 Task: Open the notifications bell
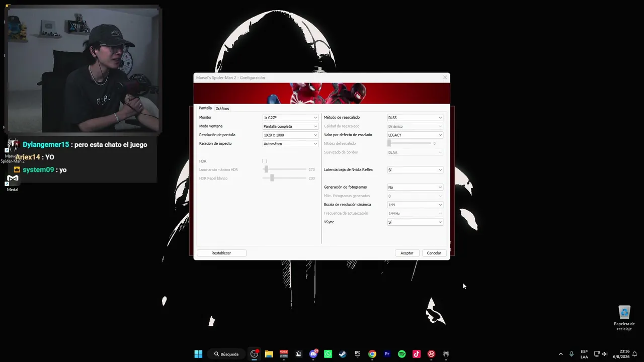[635, 354]
